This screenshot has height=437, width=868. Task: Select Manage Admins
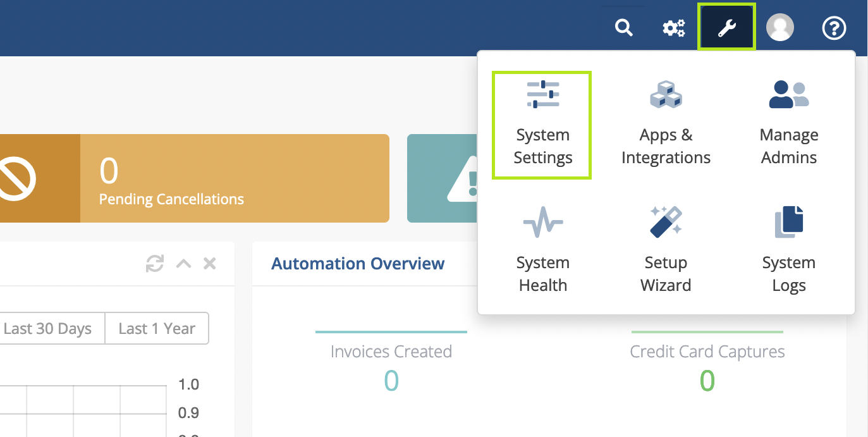[788, 125]
